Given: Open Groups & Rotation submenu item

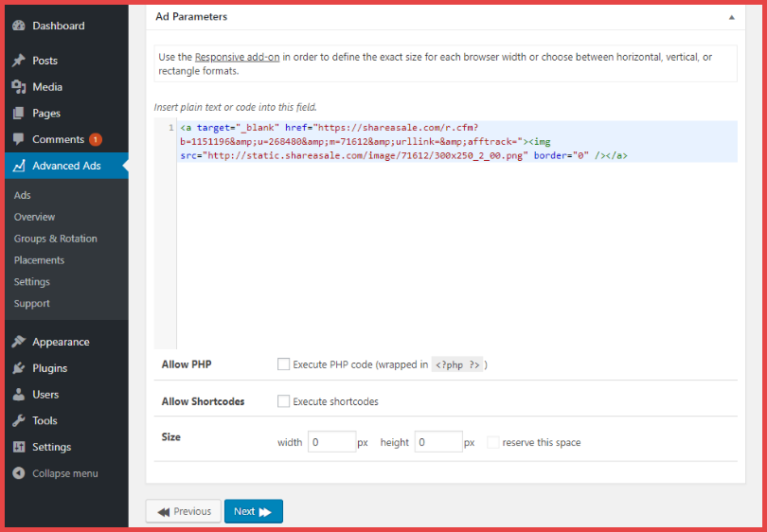Looking at the screenshot, I should pos(55,239).
